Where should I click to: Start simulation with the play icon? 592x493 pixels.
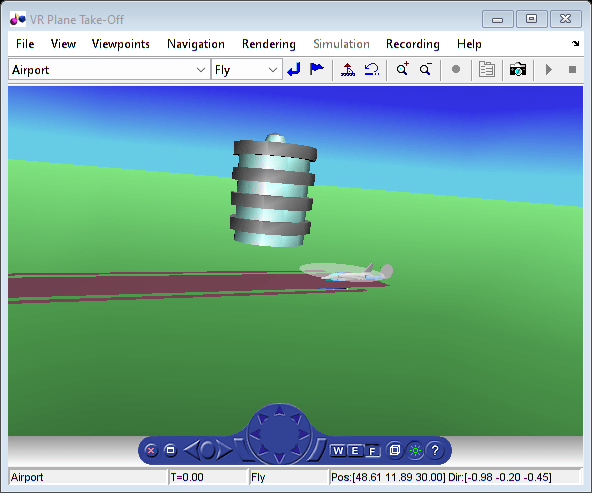pyautogui.click(x=549, y=69)
